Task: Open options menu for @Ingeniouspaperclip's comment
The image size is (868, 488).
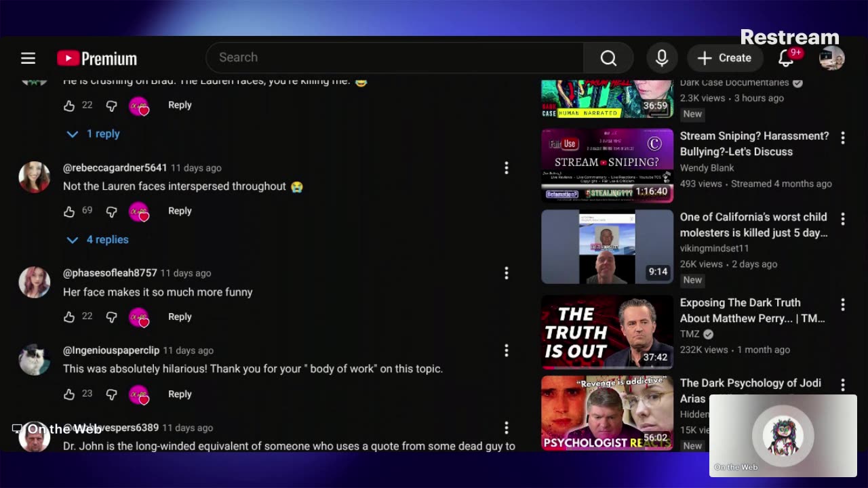Action: [x=506, y=350]
